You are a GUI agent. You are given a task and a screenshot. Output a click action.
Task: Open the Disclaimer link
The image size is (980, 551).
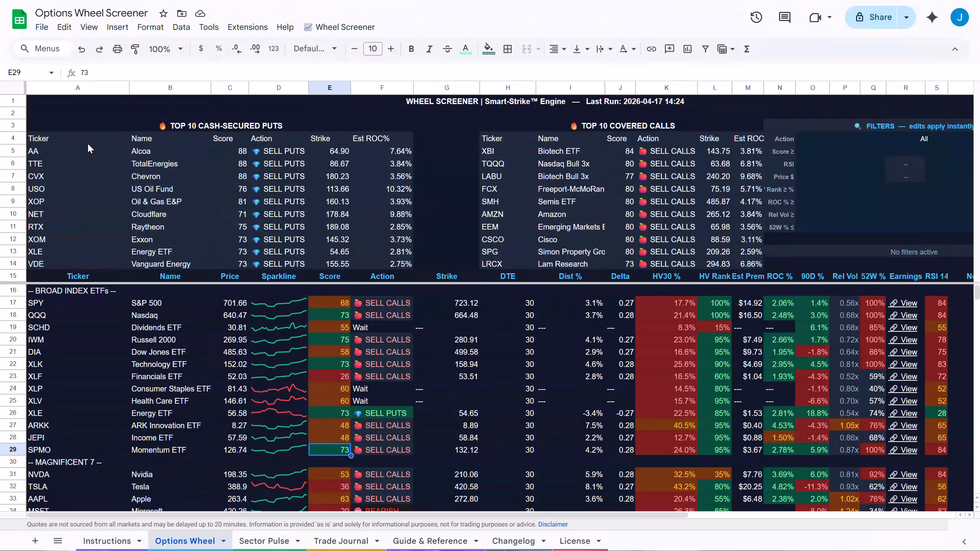[x=553, y=524]
